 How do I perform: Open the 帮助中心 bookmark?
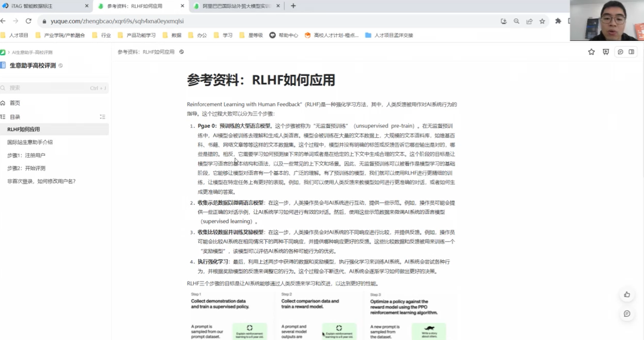pyautogui.click(x=284, y=36)
